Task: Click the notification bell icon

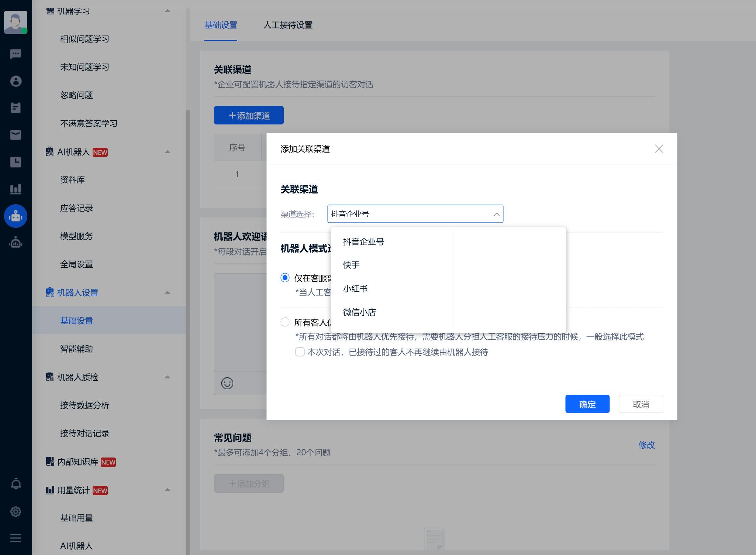Action: click(x=15, y=484)
